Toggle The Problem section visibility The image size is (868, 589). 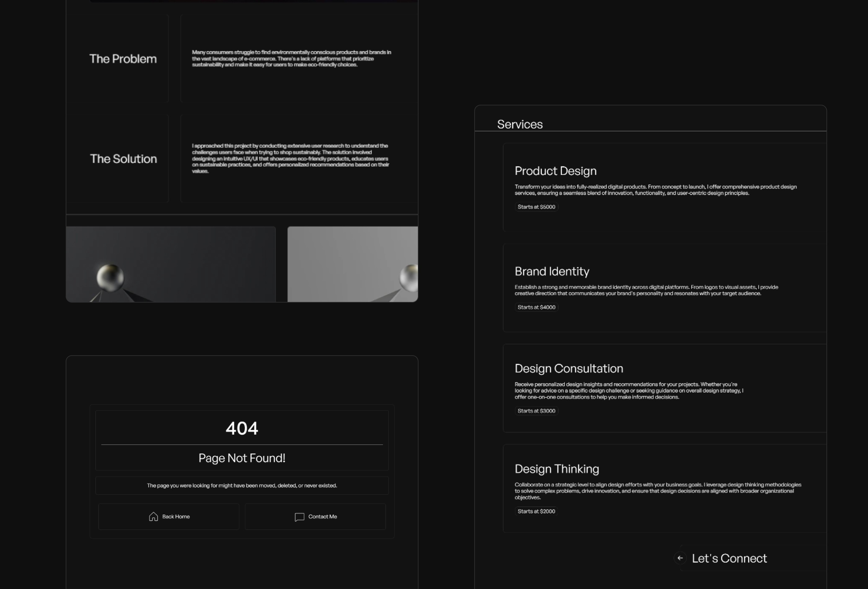(x=123, y=59)
